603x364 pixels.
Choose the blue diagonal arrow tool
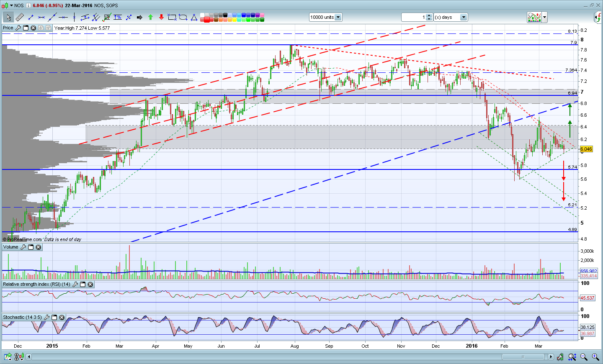tap(129, 17)
